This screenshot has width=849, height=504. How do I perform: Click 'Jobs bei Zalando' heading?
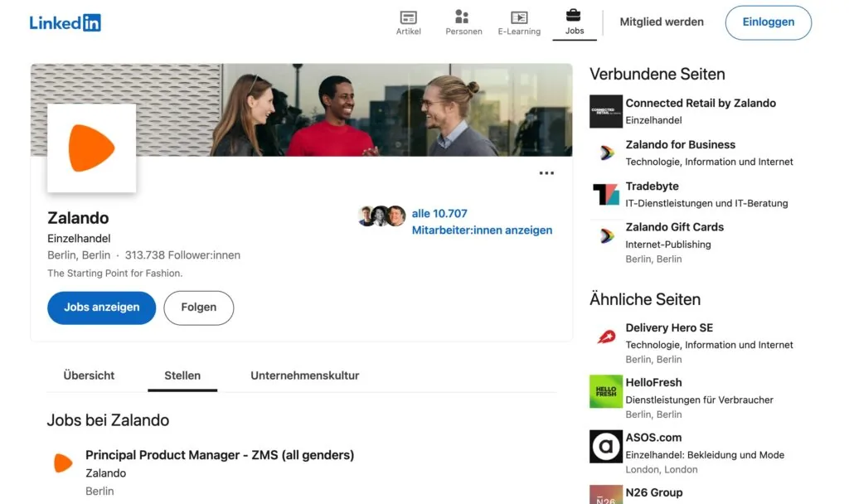(108, 420)
